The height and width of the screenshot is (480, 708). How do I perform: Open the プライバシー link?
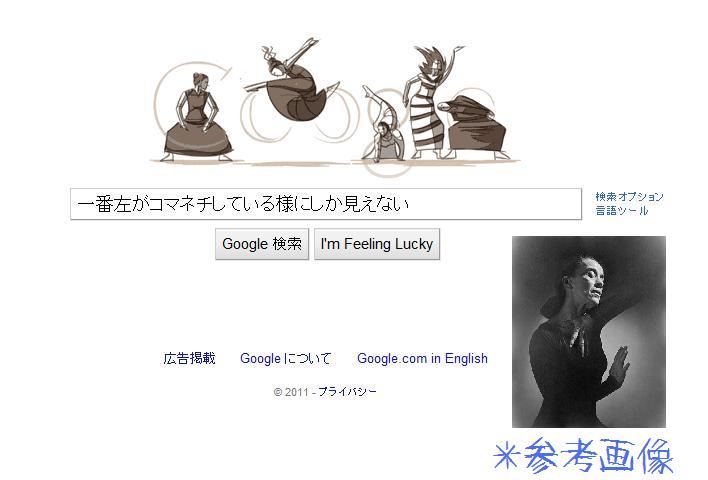(x=347, y=391)
